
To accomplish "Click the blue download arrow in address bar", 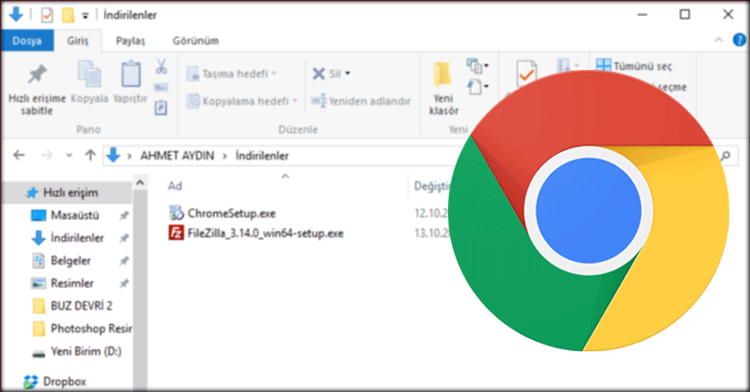I will click(x=113, y=155).
